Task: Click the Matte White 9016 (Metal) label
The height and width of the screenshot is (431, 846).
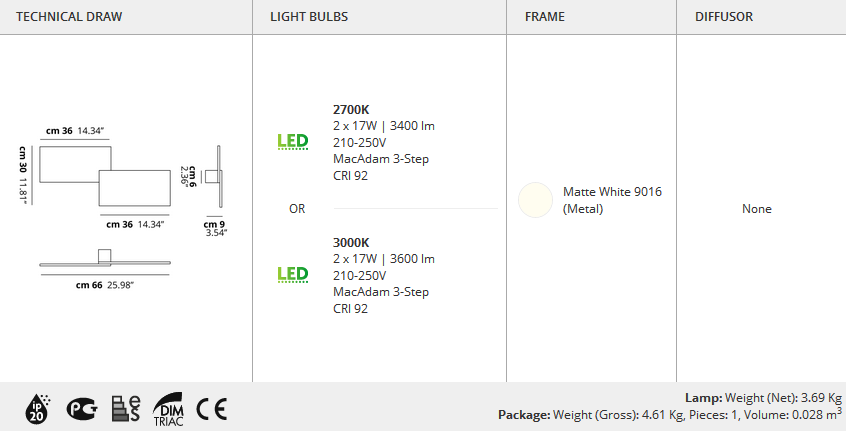Action: click(612, 200)
